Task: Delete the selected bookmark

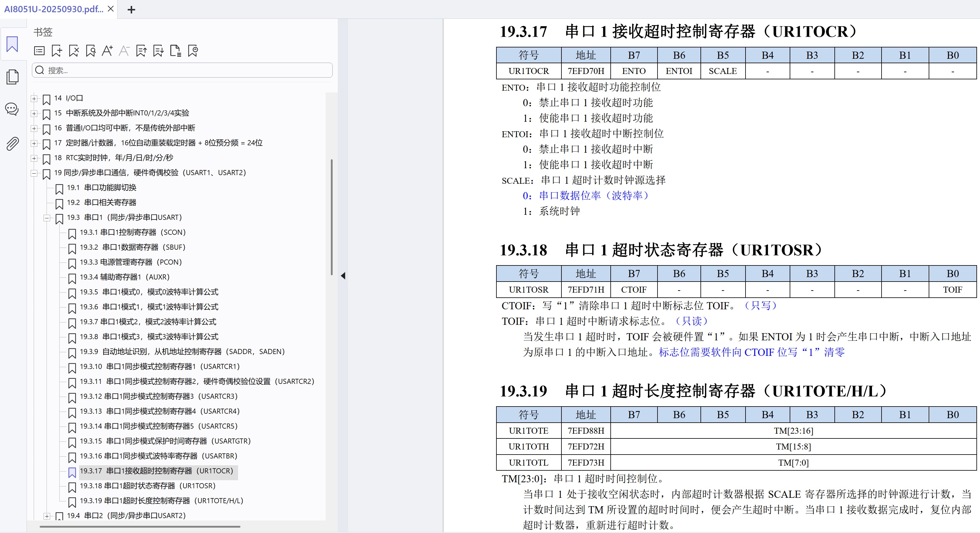Action: pos(73,51)
